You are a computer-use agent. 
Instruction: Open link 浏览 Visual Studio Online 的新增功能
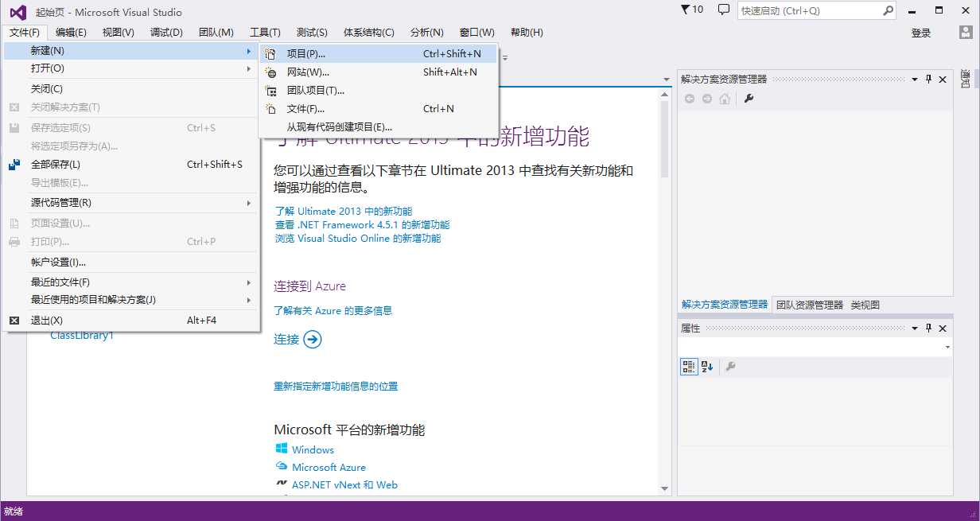click(x=357, y=239)
